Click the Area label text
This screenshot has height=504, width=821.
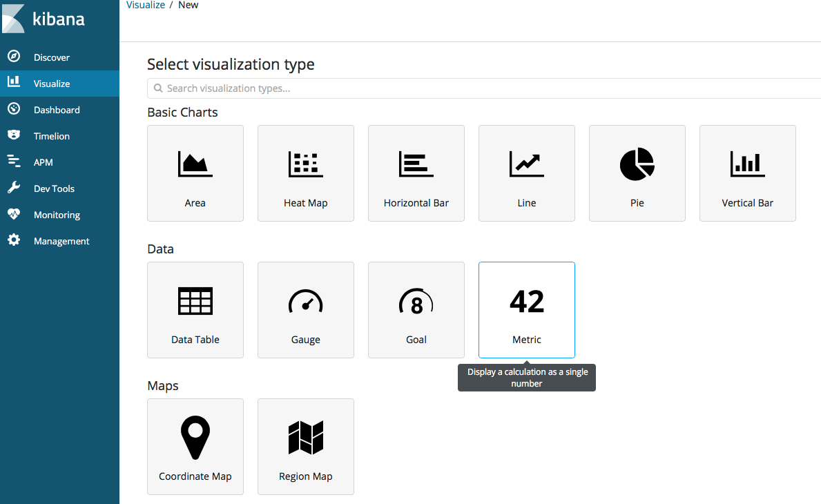(x=195, y=203)
